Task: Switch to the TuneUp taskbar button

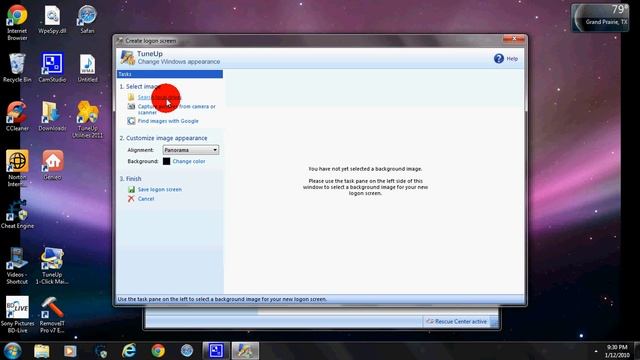Action: 245,351
